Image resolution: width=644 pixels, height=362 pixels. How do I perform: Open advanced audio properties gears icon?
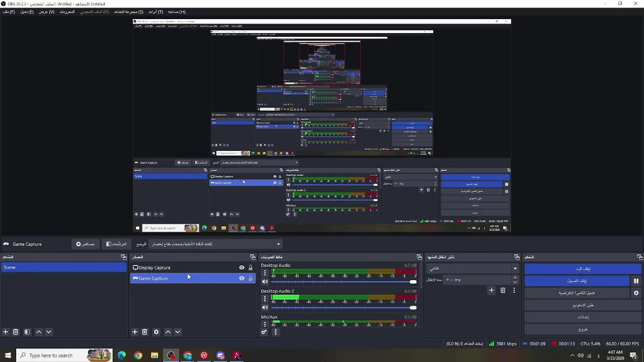(264, 332)
